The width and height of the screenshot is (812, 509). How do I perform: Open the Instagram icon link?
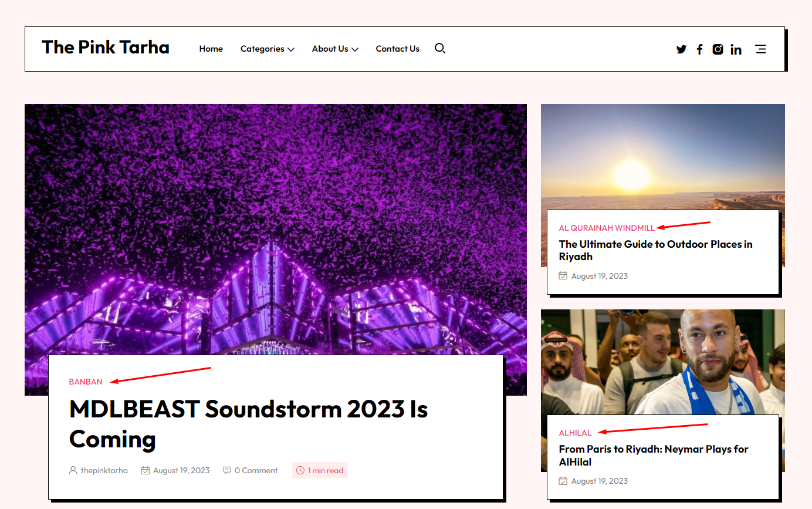point(718,49)
